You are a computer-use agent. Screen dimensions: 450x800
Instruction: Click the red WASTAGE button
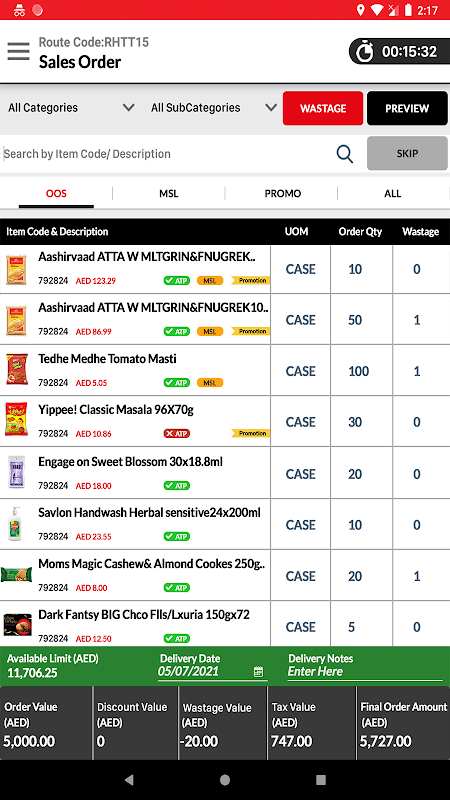click(323, 108)
